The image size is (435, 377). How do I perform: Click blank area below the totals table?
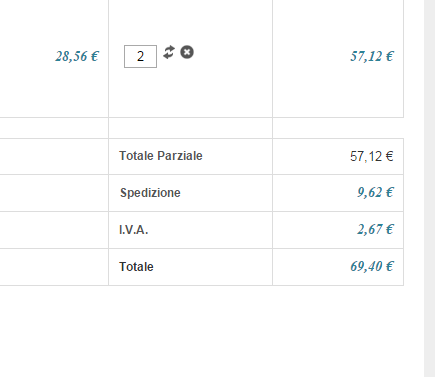(212, 331)
